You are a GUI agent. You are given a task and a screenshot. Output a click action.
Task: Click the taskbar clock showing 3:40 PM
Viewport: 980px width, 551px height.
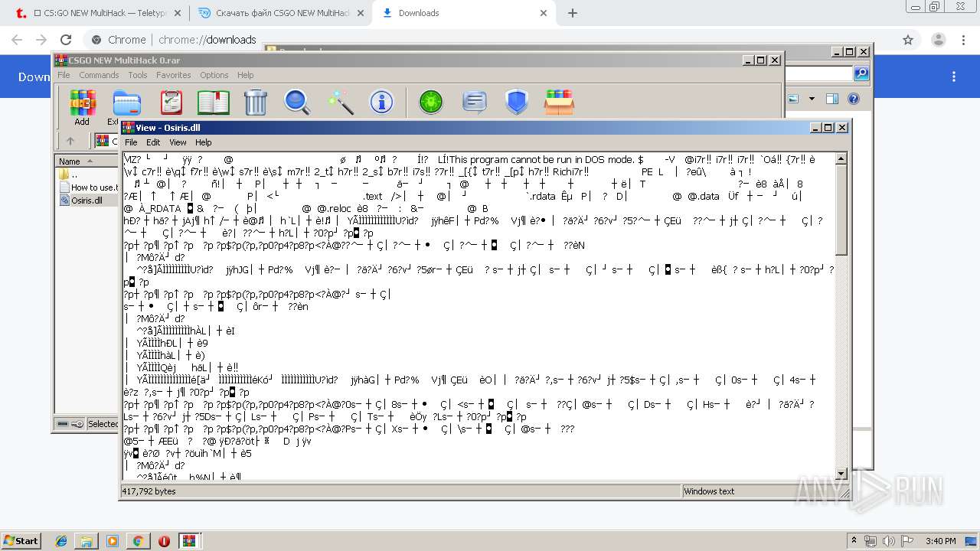pos(940,540)
